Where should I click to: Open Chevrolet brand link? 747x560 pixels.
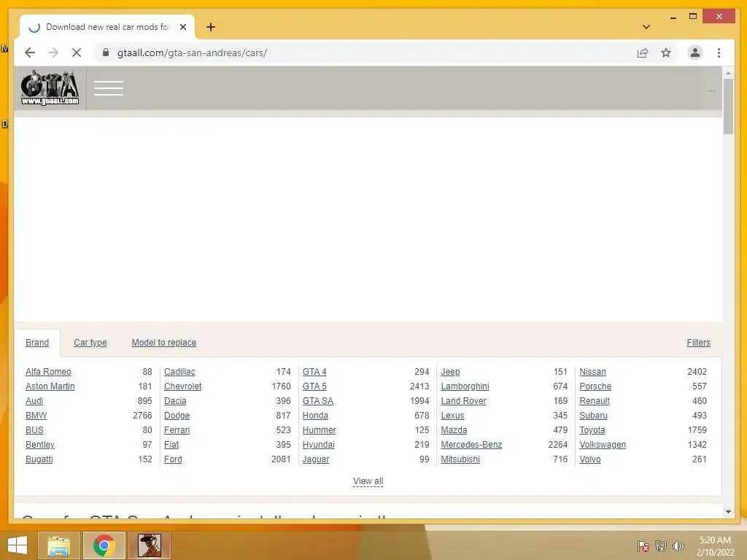click(x=182, y=386)
